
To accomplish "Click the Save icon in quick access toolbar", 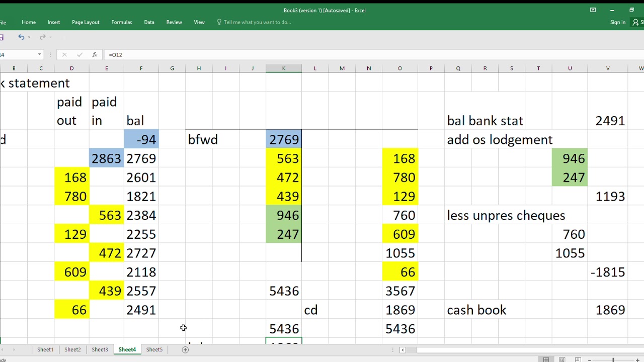I will click(x=2, y=37).
